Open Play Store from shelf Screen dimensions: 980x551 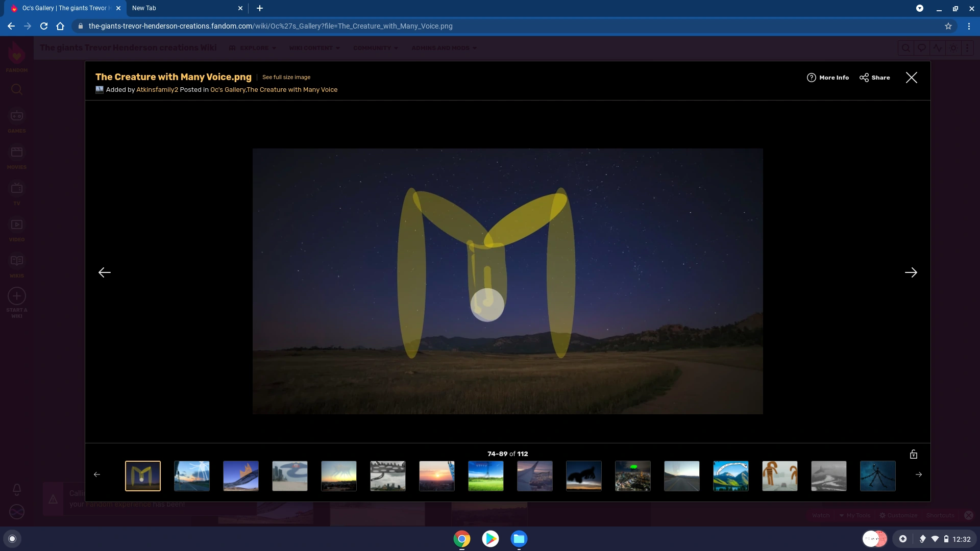coord(490,539)
